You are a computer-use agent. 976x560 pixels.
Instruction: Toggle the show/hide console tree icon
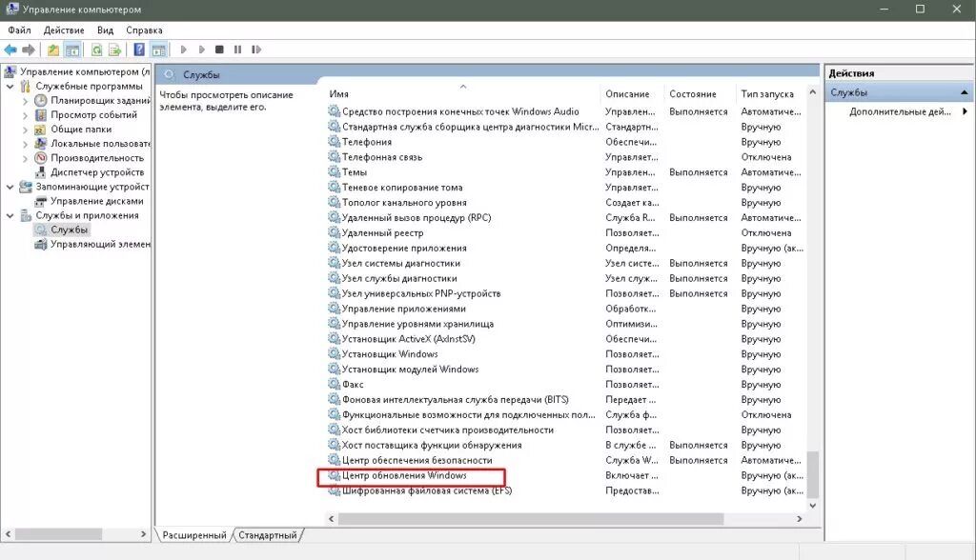click(72, 50)
